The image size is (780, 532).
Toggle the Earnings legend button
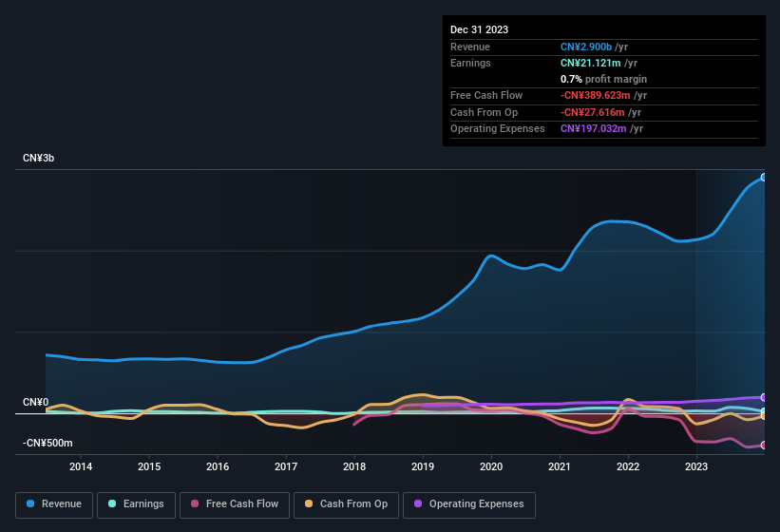(x=136, y=504)
